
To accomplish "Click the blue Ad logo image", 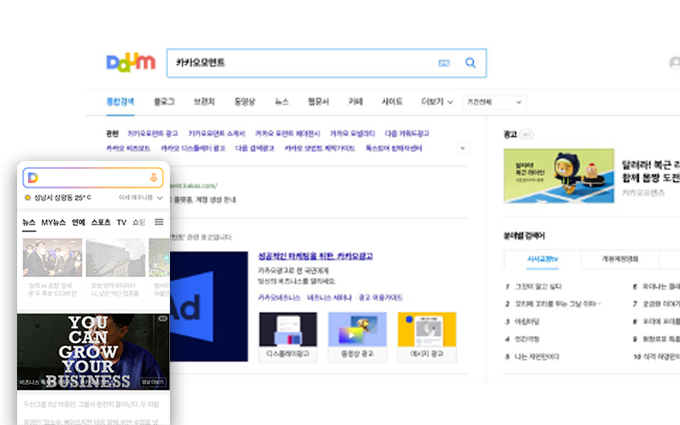I will click(209, 307).
